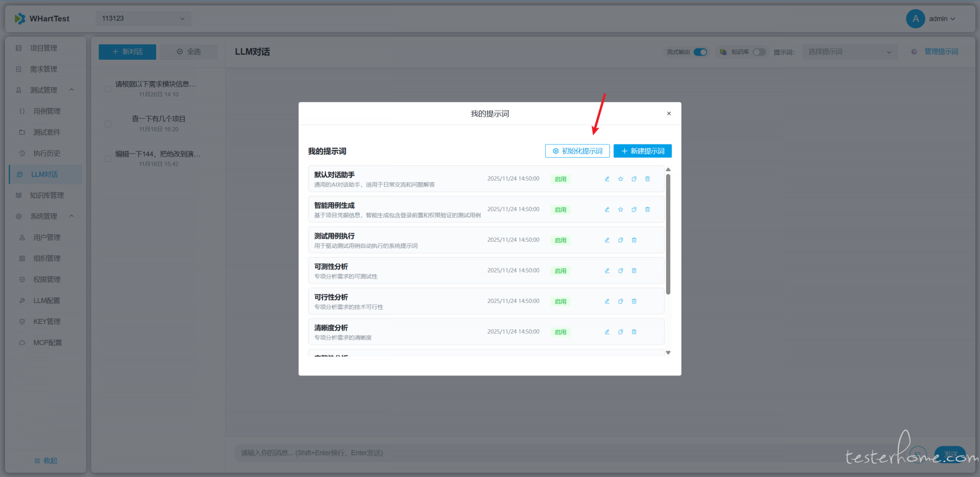Open the 选择提示词 dropdown
This screenshot has width=980, height=477.
849,52
